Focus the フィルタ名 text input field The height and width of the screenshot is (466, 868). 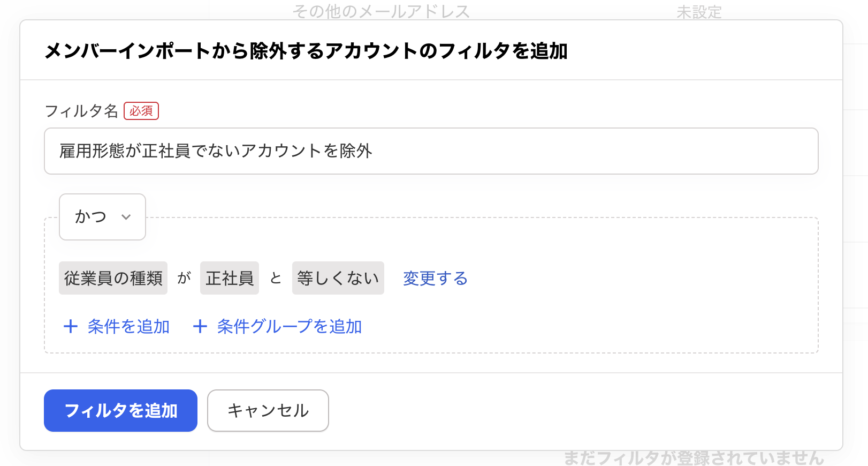pyautogui.click(x=431, y=151)
